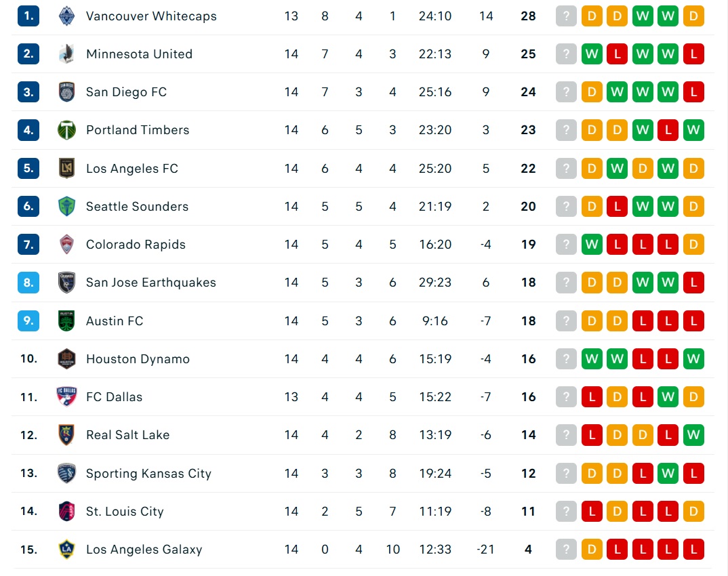This screenshot has height=576, width=728.
Task: Open San Diego FC team link
Action: (126, 92)
